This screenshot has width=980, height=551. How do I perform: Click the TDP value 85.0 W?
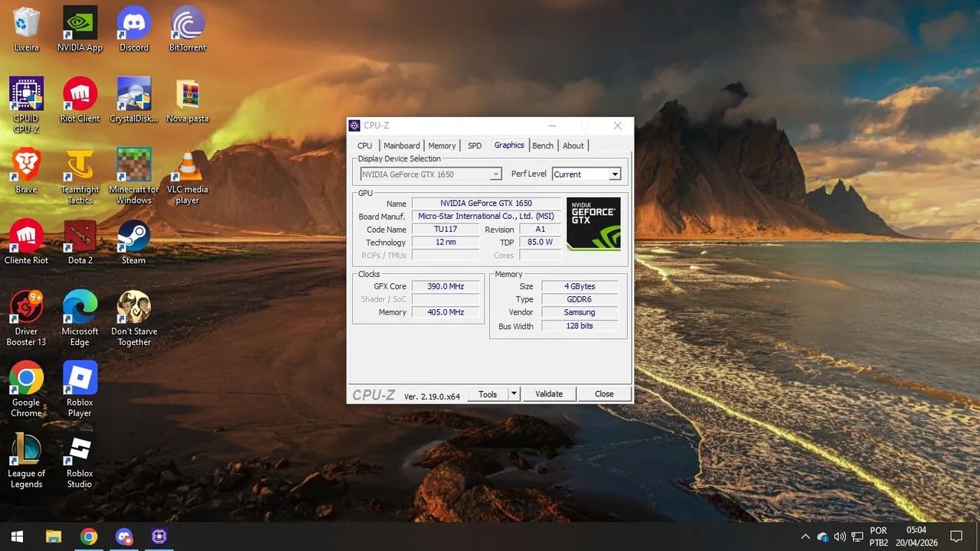(x=541, y=242)
